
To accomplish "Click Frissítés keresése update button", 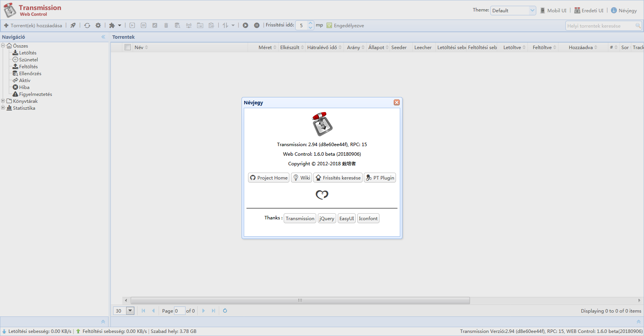I will pyautogui.click(x=338, y=178).
